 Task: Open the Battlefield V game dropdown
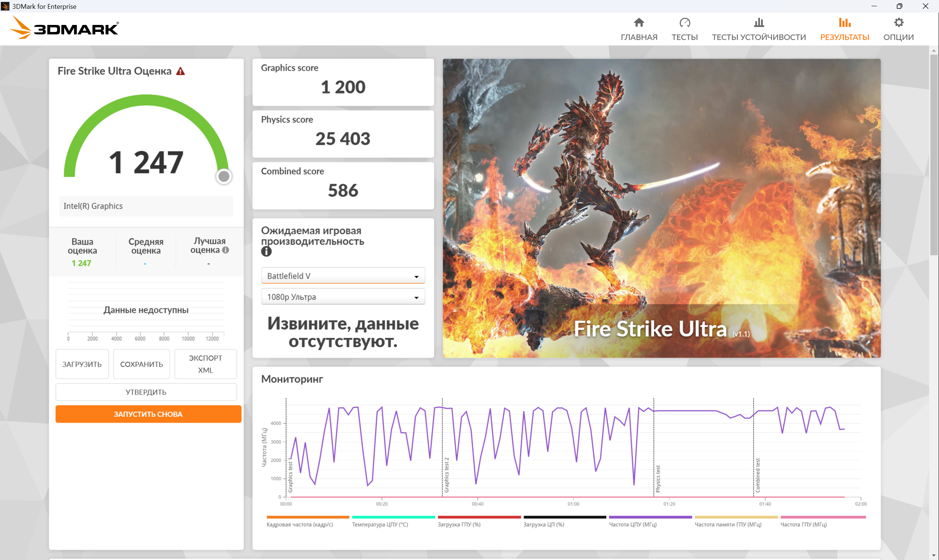[x=343, y=276]
